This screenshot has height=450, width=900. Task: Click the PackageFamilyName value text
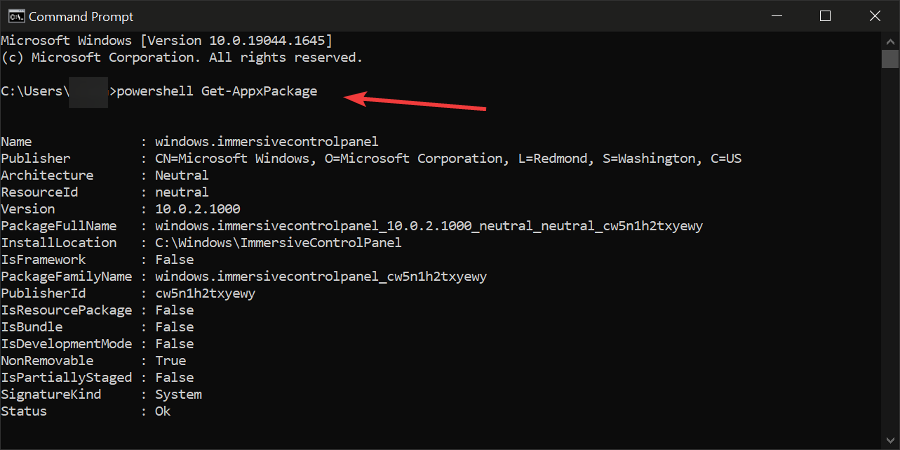[x=321, y=277]
